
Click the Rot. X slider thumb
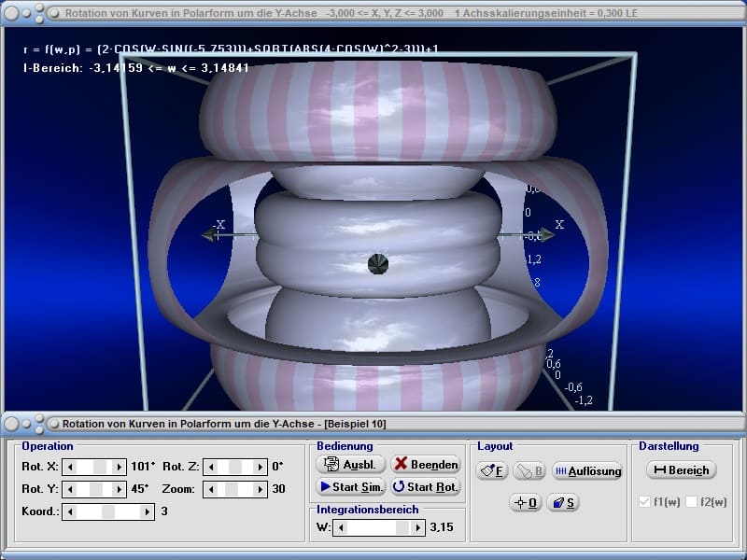click(x=100, y=468)
